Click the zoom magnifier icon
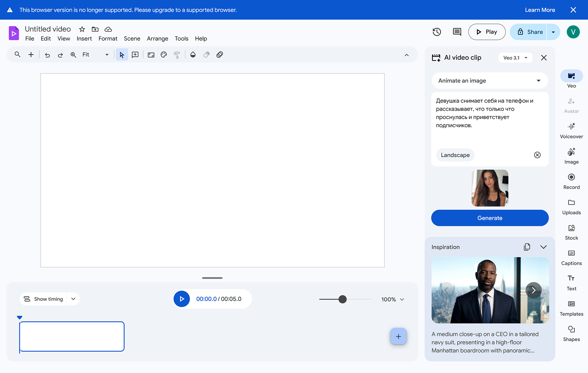This screenshot has width=588, height=373. click(73, 55)
